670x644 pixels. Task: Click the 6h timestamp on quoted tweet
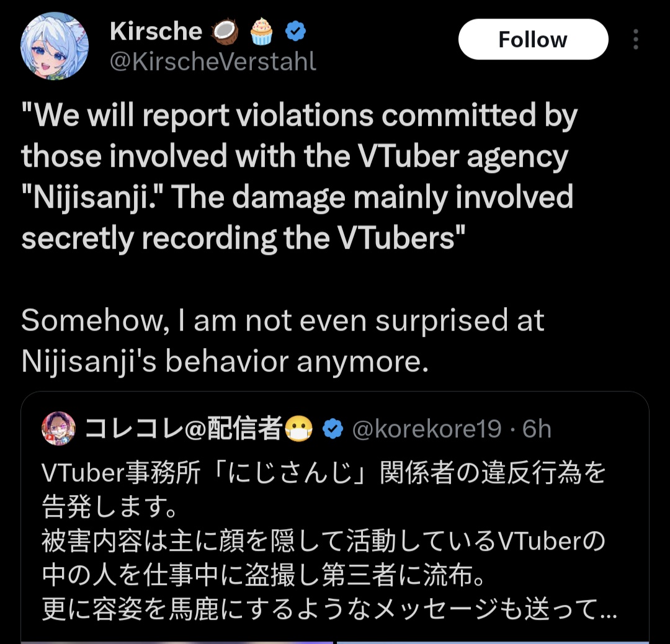(x=537, y=429)
